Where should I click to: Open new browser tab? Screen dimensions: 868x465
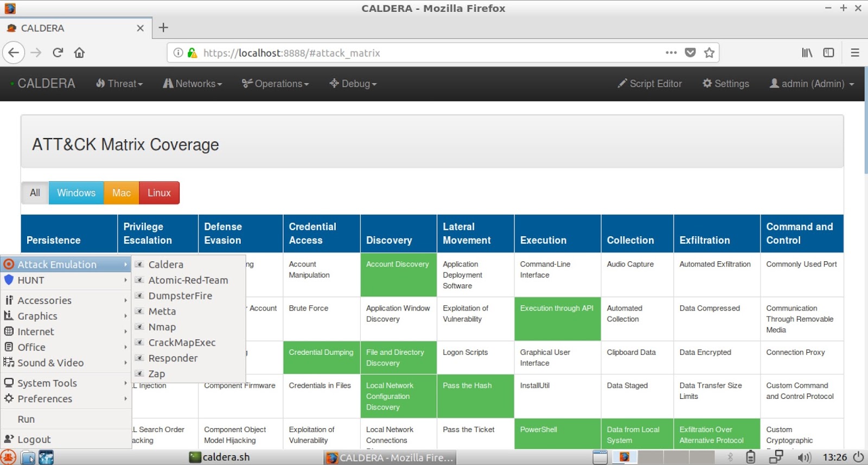(x=163, y=28)
